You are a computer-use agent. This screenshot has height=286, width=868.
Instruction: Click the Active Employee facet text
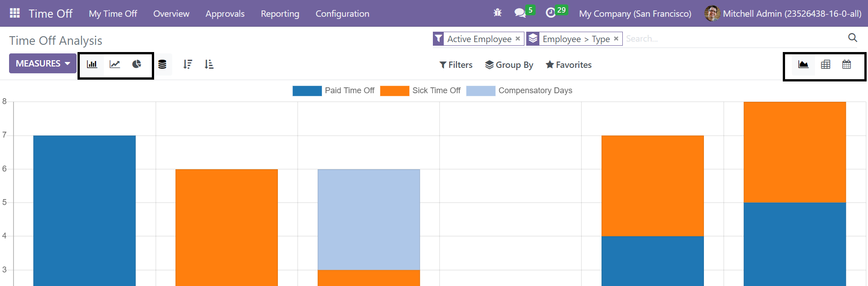[x=479, y=39]
